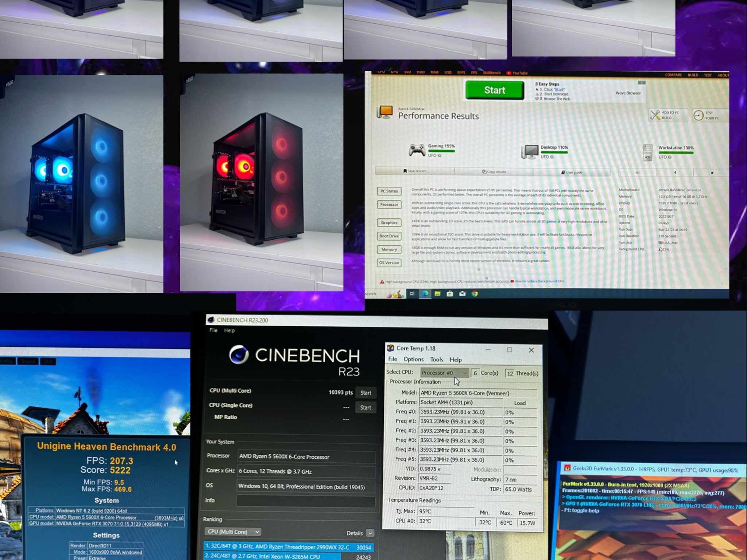Click the Add To PC Build tools icon
This screenshot has width=747, height=560.
pyautogui.click(x=655, y=115)
